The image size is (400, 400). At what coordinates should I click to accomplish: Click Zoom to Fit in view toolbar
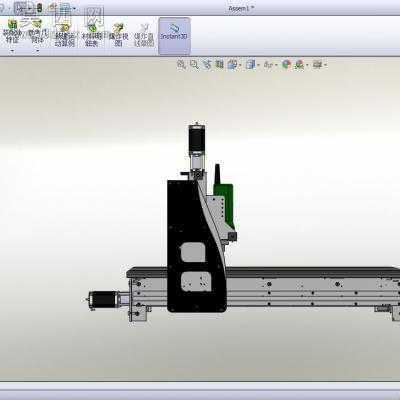pos(181,64)
